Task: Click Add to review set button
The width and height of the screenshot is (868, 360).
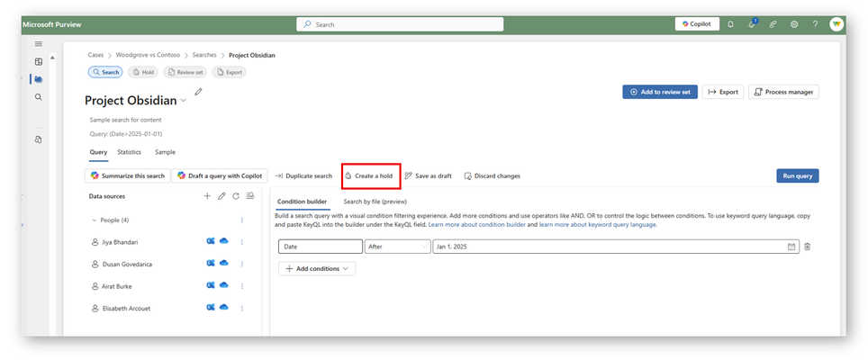Action: [660, 92]
